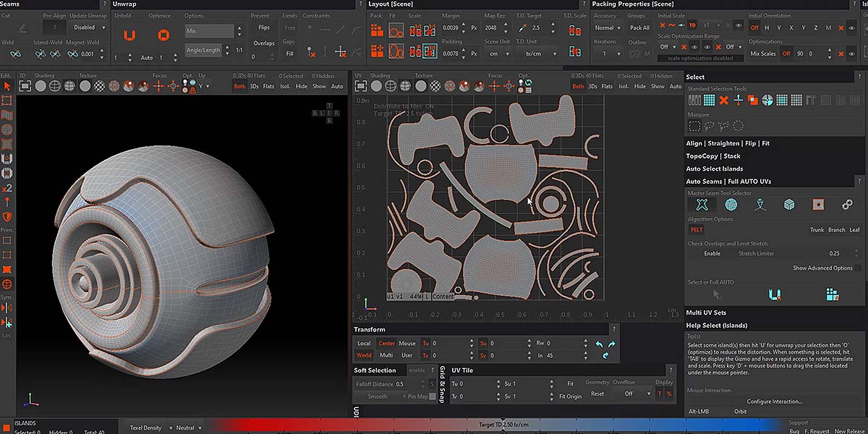Click the Configure Interaction button

(x=775, y=401)
